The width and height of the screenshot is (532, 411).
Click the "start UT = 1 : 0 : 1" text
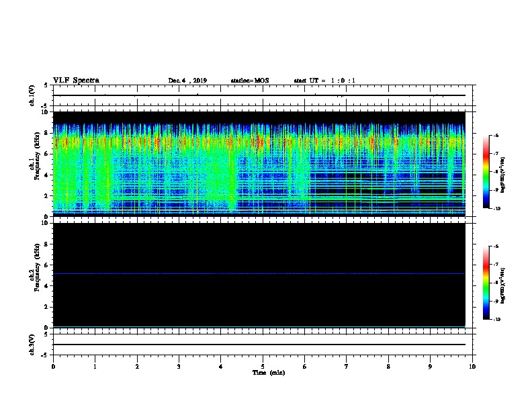[x=324, y=81]
